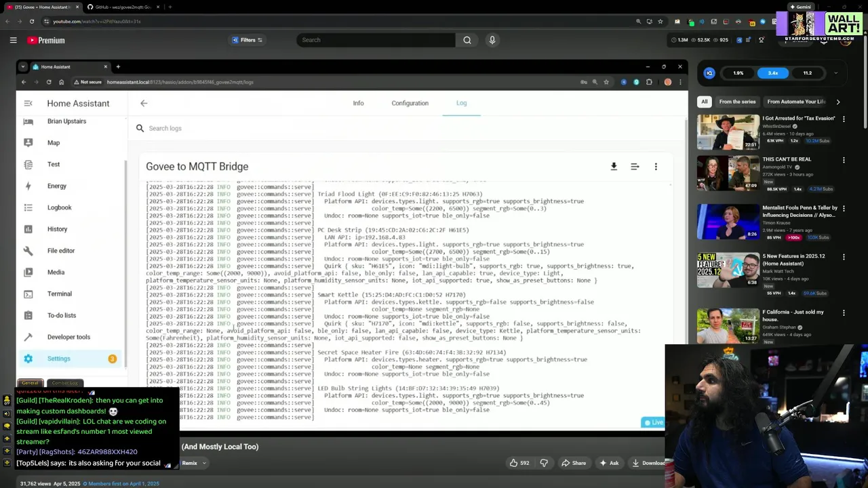868x488 pixels.
Task: Click the Gemini button in browser
Action: 800,7
